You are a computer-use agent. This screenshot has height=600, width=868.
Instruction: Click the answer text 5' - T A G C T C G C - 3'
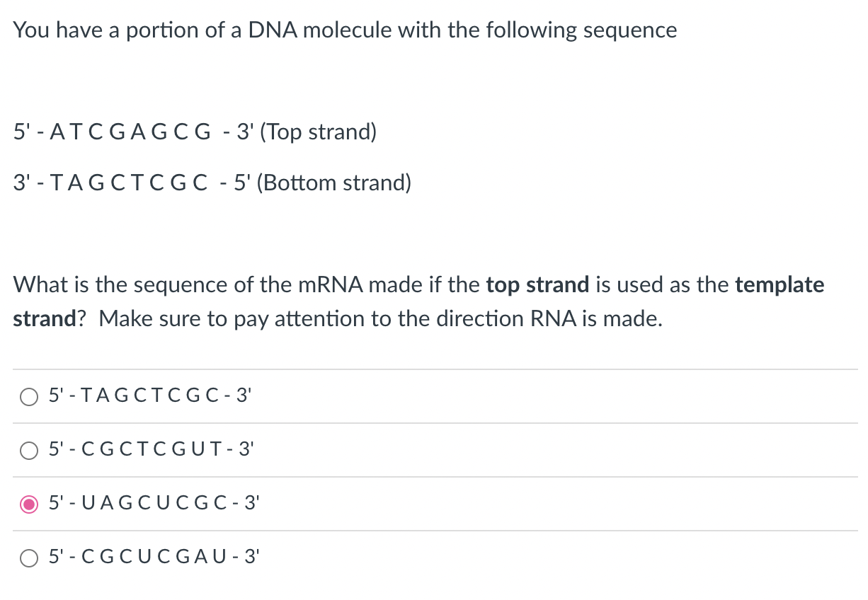150,396
